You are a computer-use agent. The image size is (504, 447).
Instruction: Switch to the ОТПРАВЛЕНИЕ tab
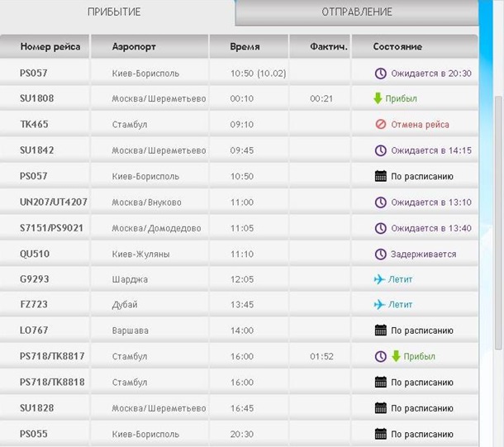tap(356, 12)
